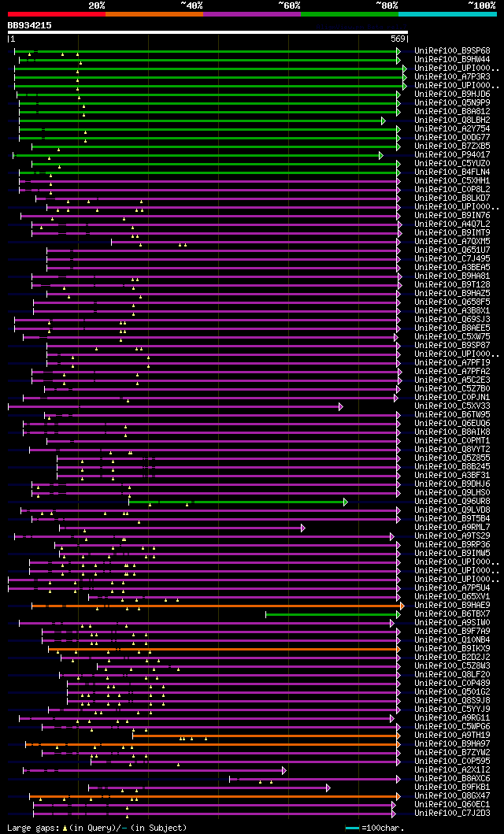Click the cyan 100char scale marker
The image size is (504, 834).
[x=352, y=828]
